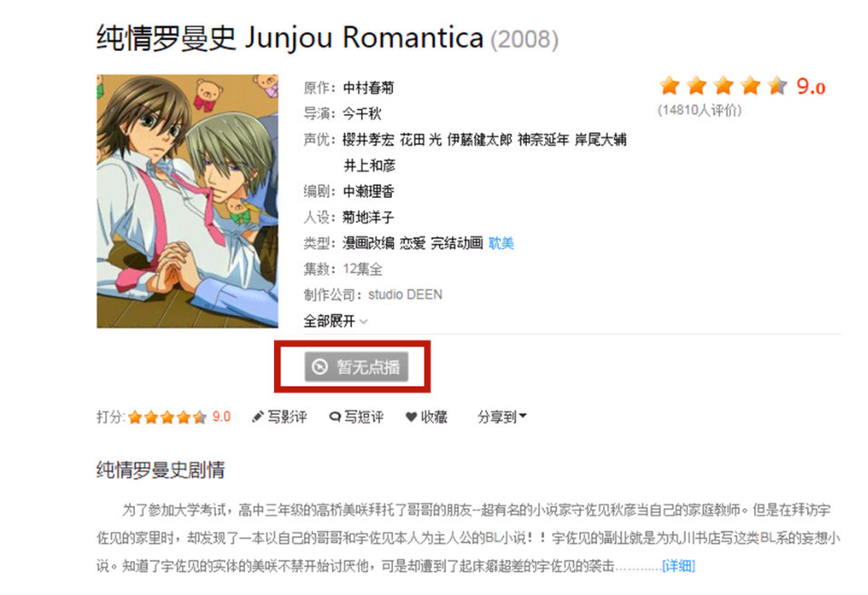Rate five stars in the 打分 row
The width and height of the screenshot is (868, 595).
[x=200, y=417]
